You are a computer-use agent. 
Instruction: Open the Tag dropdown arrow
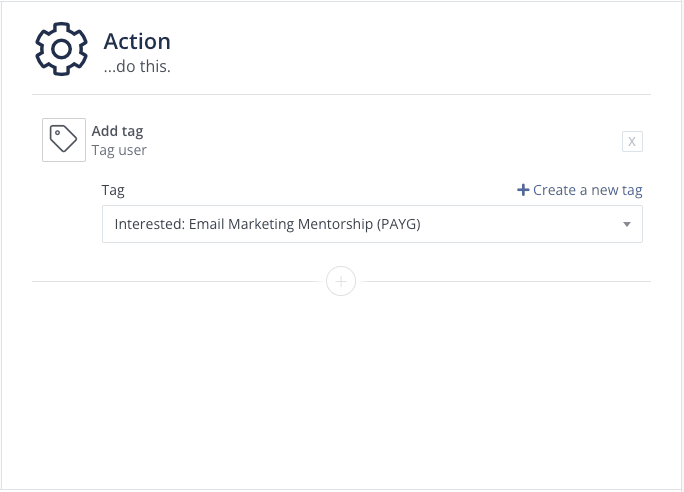tap(627, 224)
